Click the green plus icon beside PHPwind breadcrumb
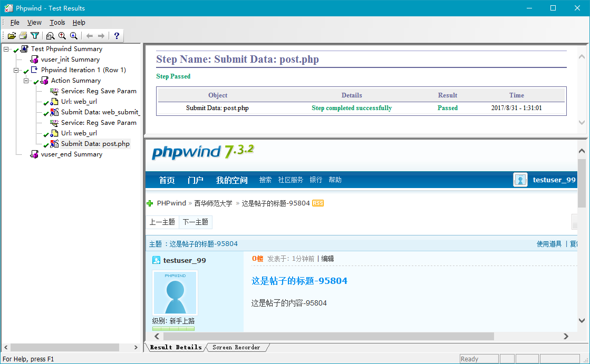This screenshot has height=364, width=590. pos(150,203)
